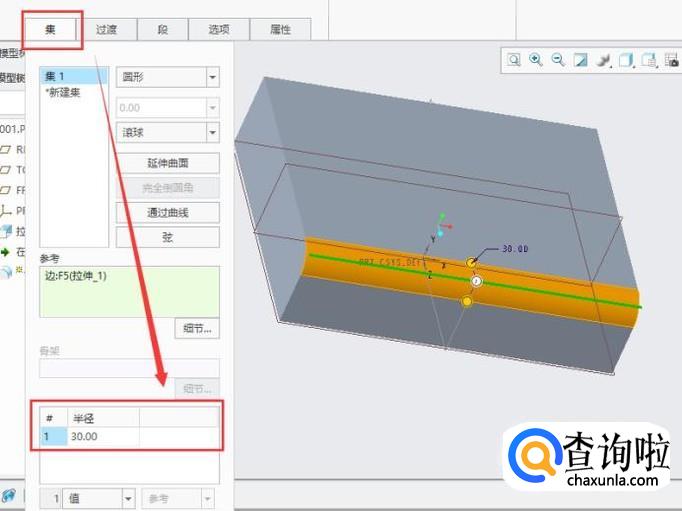682x511 pixels.
Task: Click the 30.00 dimension label in the model
Action: 515,249
